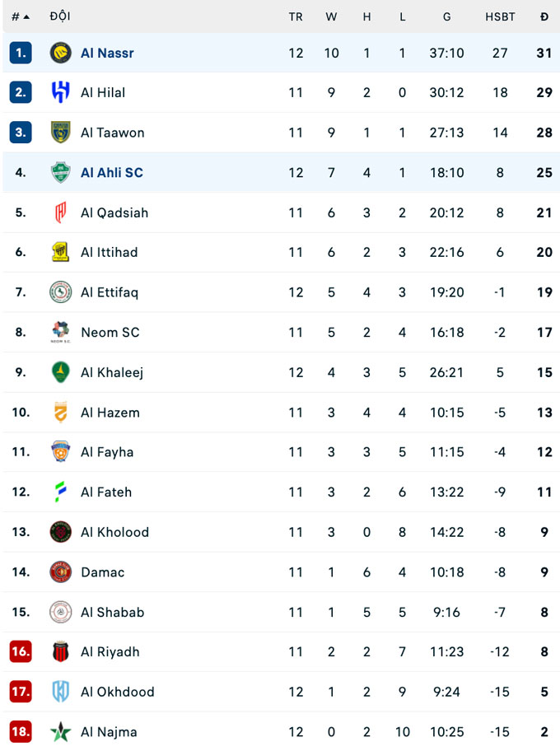Open the Al Ettifaq team page
This screenshot has height=751, width=560.
coord(110,292)
